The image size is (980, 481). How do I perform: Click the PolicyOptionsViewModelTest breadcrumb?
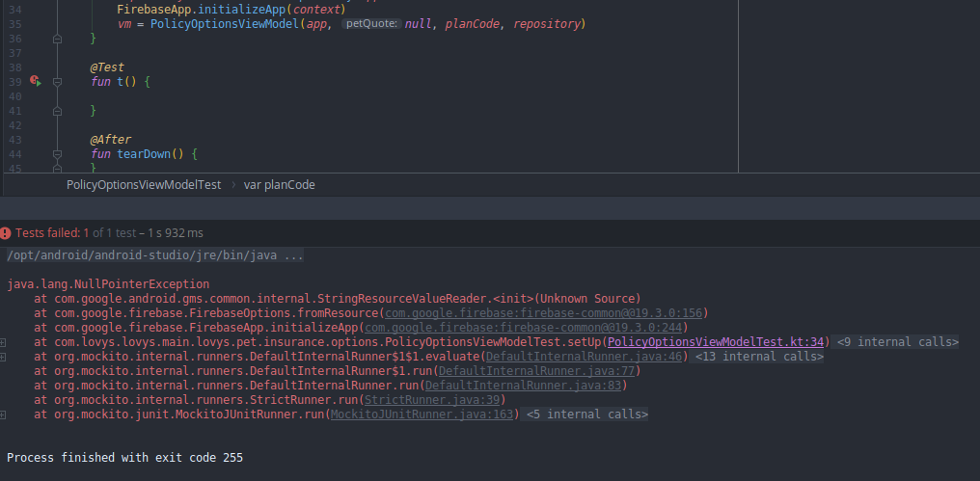[x=144, y=185]
